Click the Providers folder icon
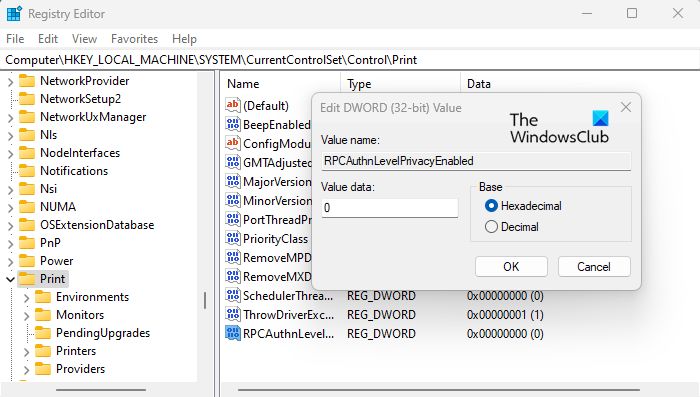This screenshot has height=397, width=700. [43, 369]
